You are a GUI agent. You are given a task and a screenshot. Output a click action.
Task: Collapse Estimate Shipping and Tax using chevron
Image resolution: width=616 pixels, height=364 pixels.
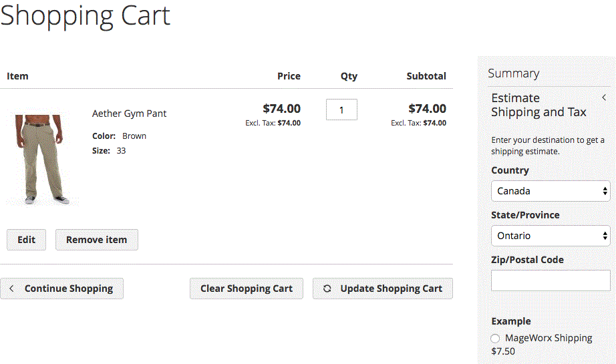tap(604, 98)
